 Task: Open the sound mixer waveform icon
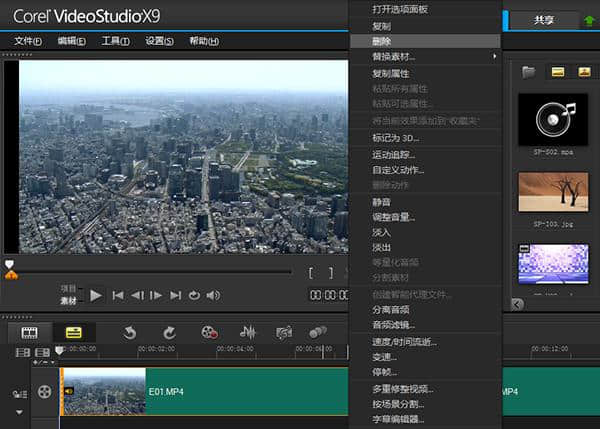pyautogui.click(x=248, y=332)
